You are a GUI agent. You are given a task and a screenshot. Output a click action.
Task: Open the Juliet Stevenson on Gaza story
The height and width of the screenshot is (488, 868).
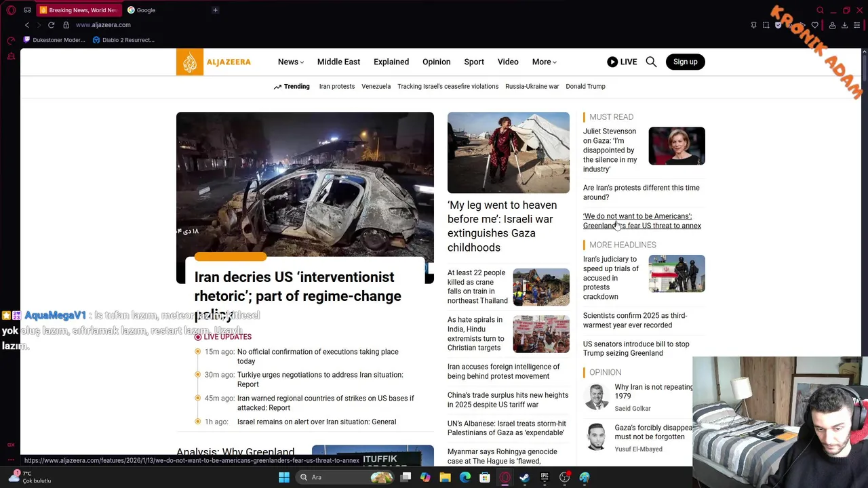610,150
